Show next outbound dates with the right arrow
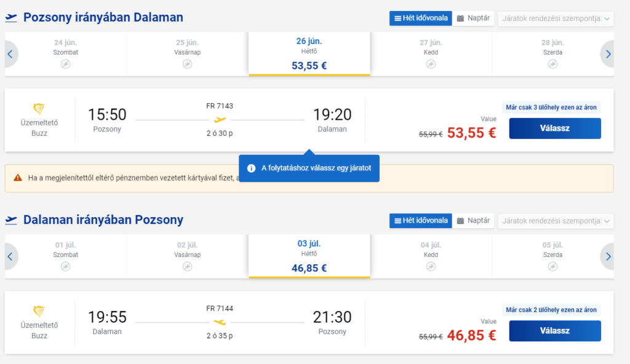The image size is (630, 364). (607, 54)
